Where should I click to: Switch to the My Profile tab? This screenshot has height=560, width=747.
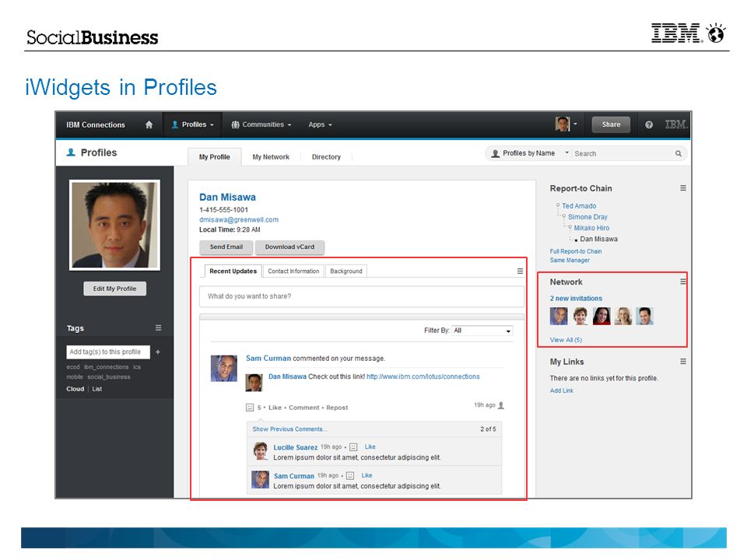click(x=215, y=156)
